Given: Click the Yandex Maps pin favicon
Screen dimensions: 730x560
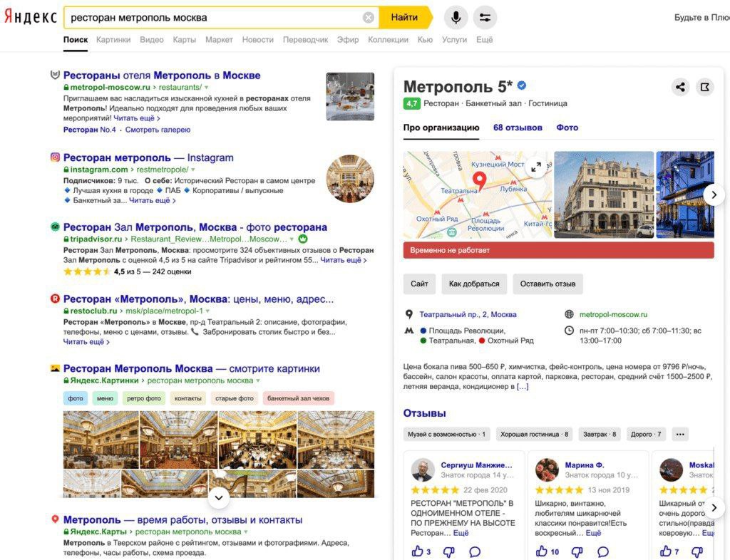Looking at the screenshot, I should point(55,519).
